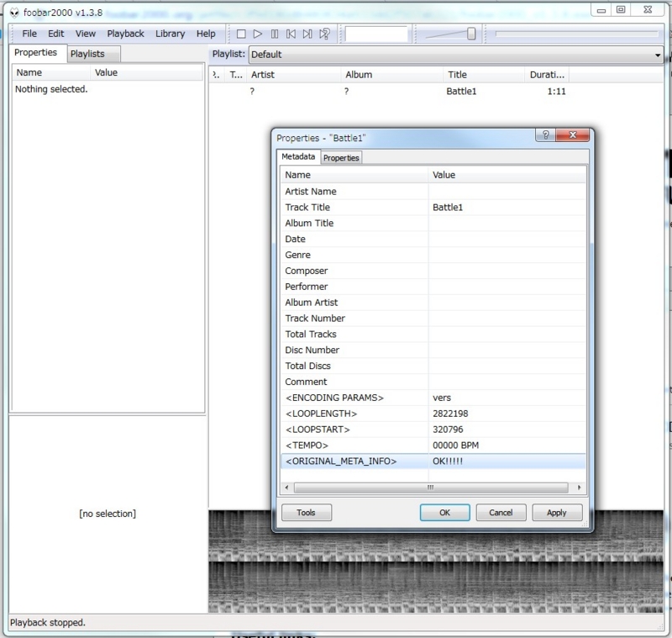Click the Playback stopped status bar text

pos(48,623)
